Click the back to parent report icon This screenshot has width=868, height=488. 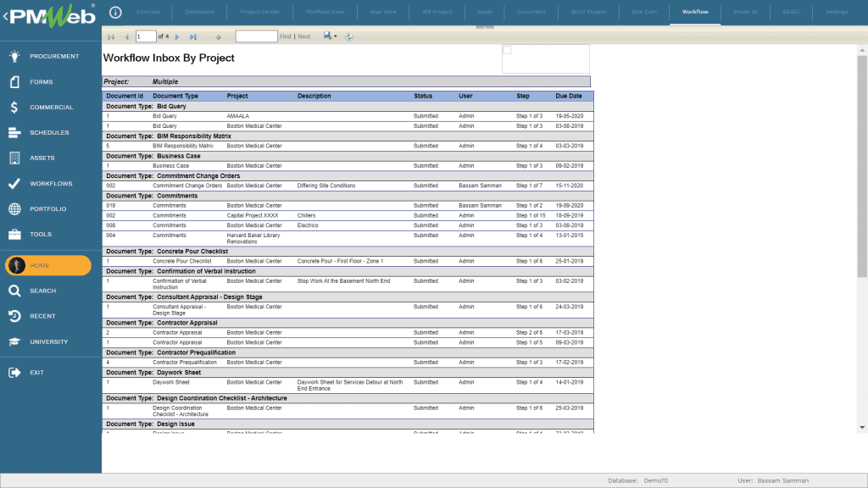point(218,37)
